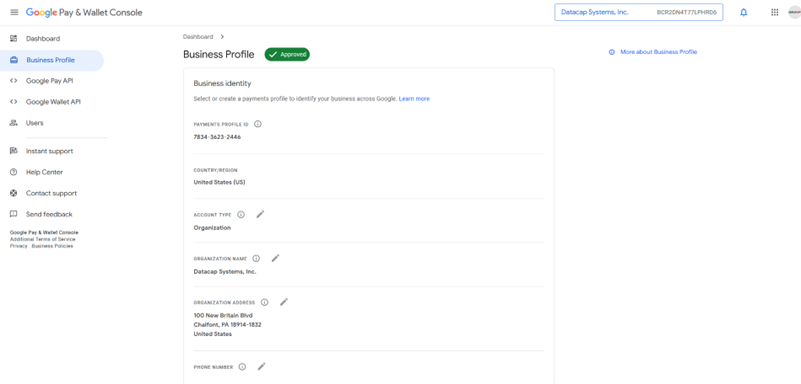Show info for Payments Profile ID
Viewport: 801px width, 384px height.
click(x=257, y=124)
